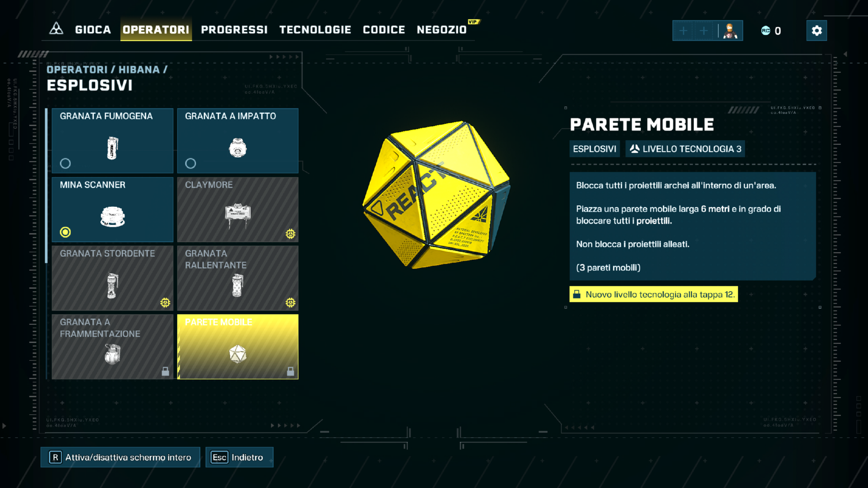Click the smoke grenade canister icon
This screenshot has height=488, width=868.
112,148
